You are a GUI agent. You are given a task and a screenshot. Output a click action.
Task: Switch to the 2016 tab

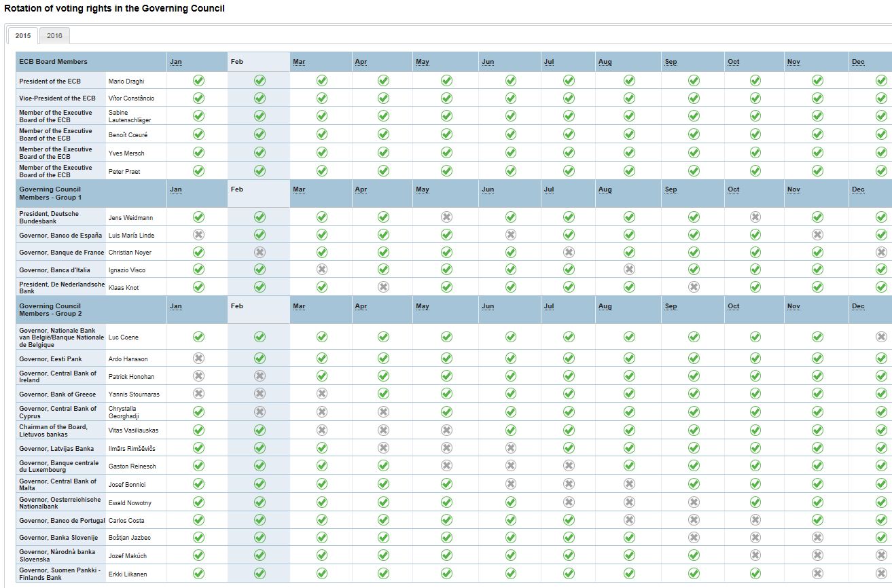(54, 36)
